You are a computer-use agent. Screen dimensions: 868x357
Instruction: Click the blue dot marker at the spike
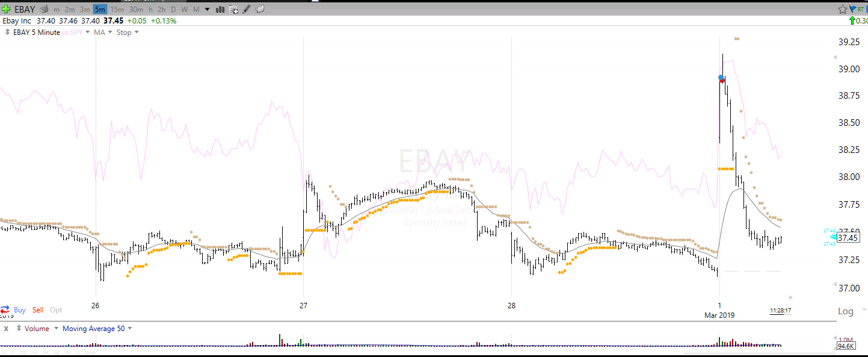[721, 78]
